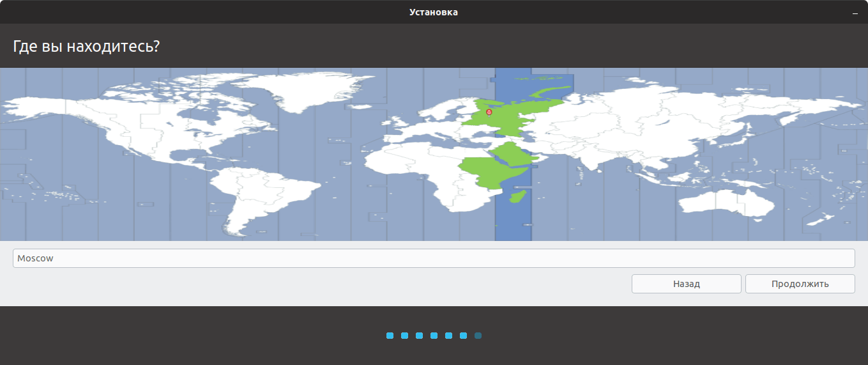Click the last dimmed progress dot
This screenshot has height=365, width=868.
pyautogui.click(x=478, y=336)
